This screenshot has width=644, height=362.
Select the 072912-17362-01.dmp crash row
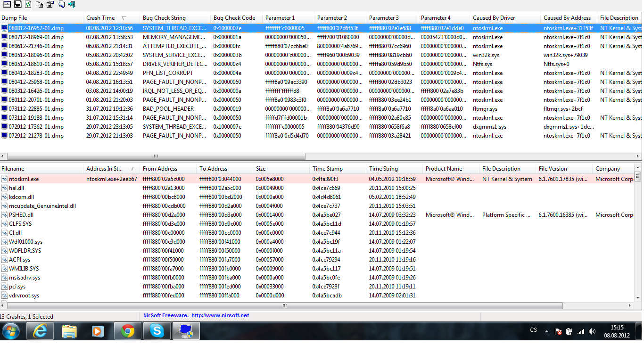point(321,127)
